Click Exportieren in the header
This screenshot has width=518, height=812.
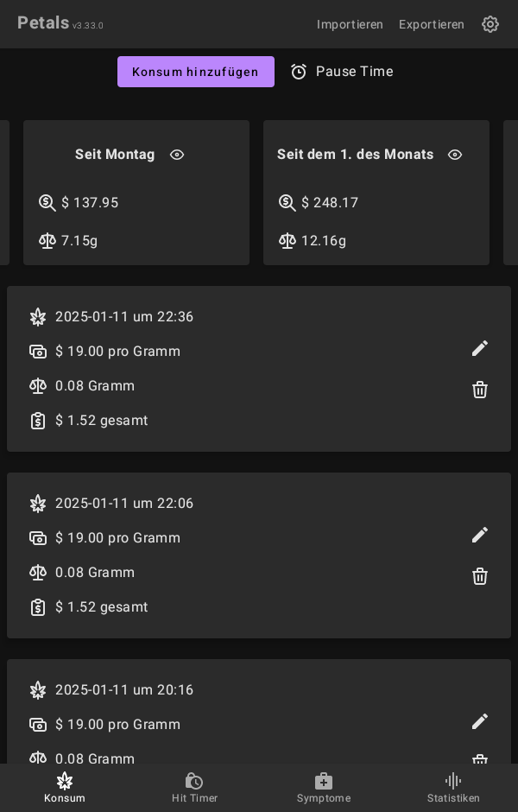[x=432, y=24]
